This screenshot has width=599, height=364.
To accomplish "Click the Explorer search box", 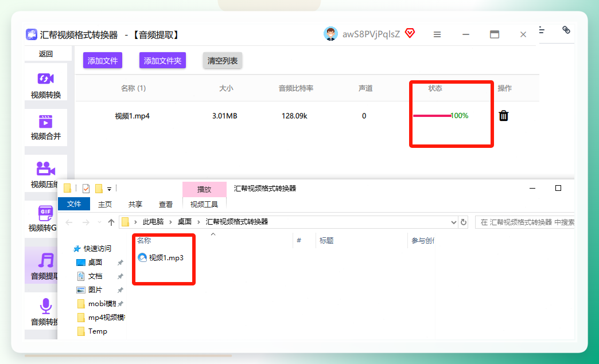I will tap(525, 222).
